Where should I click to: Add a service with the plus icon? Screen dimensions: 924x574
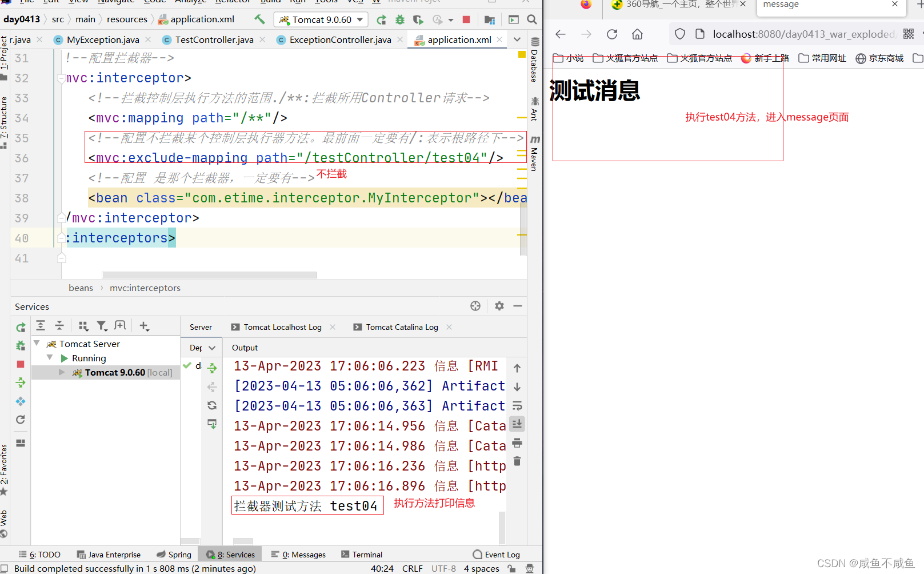144,326
